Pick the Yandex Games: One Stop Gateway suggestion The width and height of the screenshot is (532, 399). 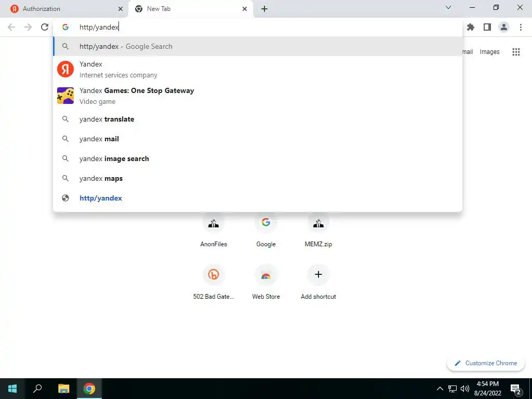point(258,96)
